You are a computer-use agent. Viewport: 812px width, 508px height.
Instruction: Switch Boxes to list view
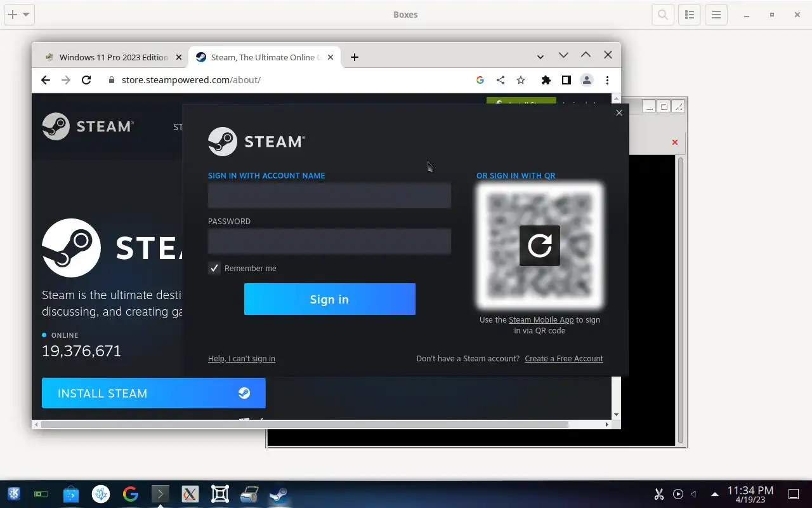[690, 15]
